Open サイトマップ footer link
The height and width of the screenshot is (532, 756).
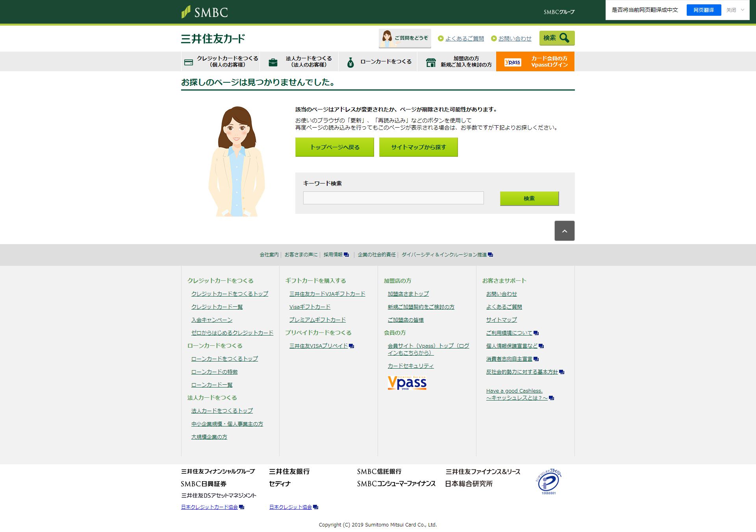pos(502,320)
